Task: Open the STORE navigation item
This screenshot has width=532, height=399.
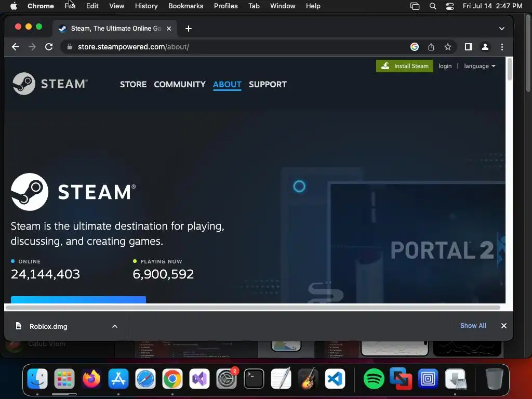Action: [133, 84]
